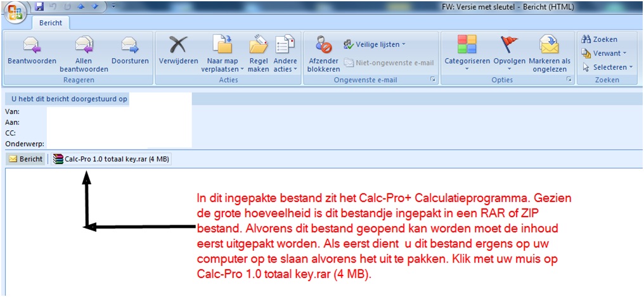
Task: Click the Regel maken icon
Action: tap(259, 46)
